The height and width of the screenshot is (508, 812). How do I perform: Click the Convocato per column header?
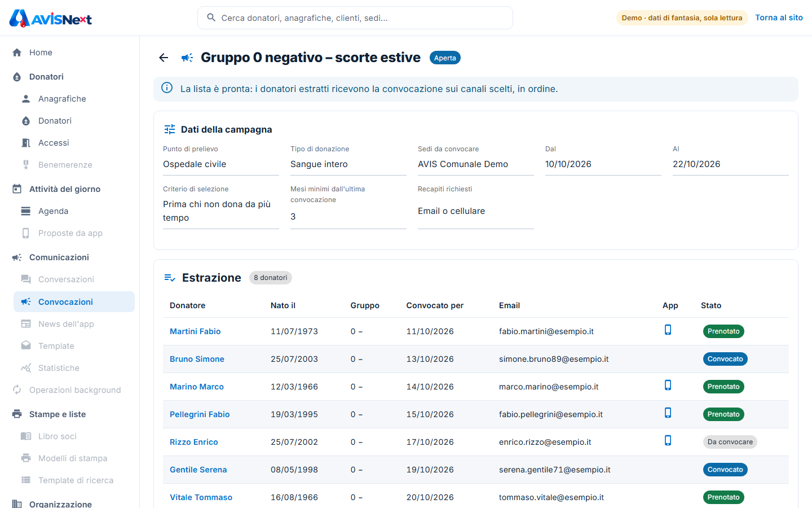pos(435,305)
